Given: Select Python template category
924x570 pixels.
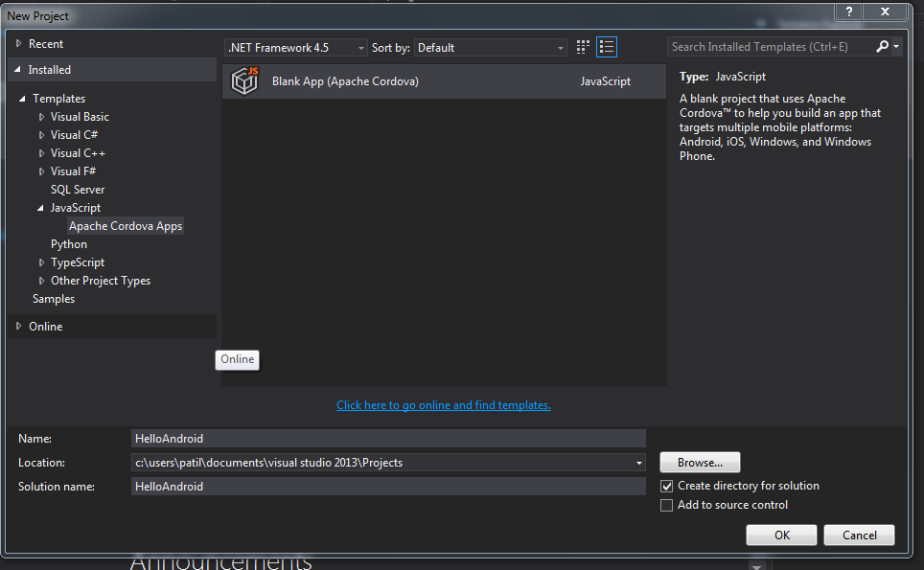Looking at the screenshot, I should coord(68,244).
